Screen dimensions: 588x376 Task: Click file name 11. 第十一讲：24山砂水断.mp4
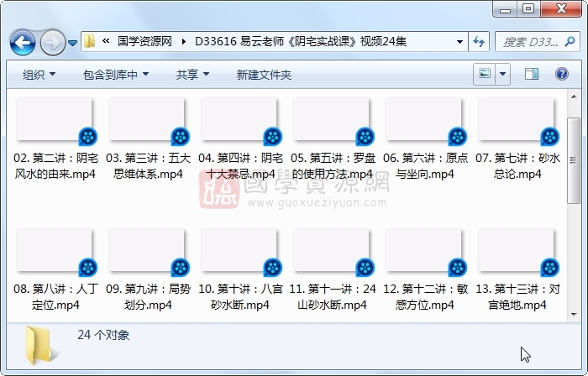[333, 297]
